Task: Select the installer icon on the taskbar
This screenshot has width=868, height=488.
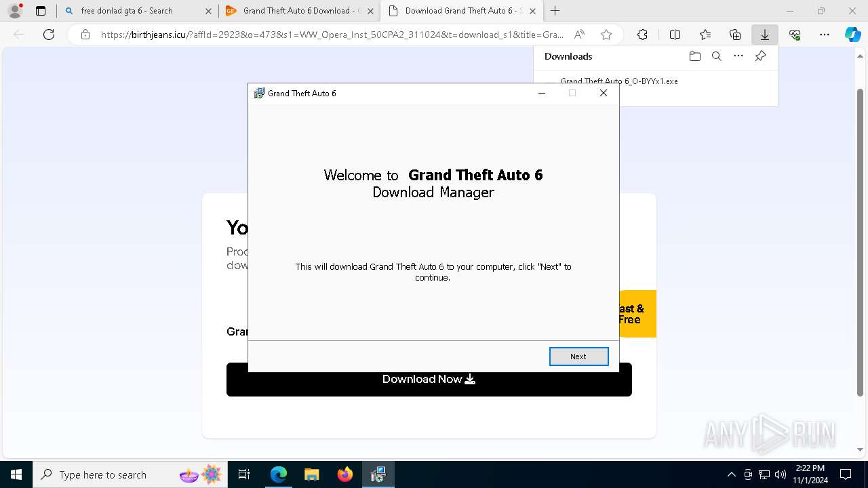Action: (378, 474)
